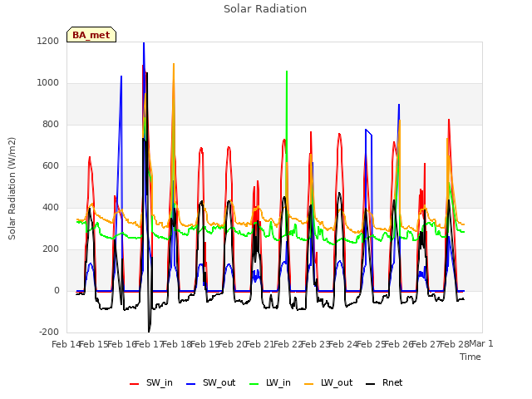Click the 400 y-axis tick label

[x=51, y=208]
